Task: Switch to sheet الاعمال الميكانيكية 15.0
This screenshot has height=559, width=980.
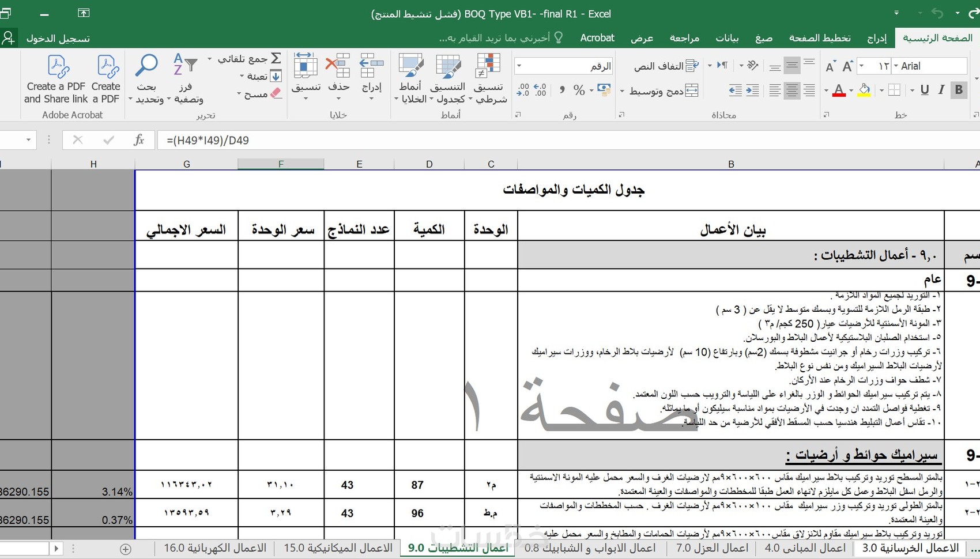Action: [338, 548]
